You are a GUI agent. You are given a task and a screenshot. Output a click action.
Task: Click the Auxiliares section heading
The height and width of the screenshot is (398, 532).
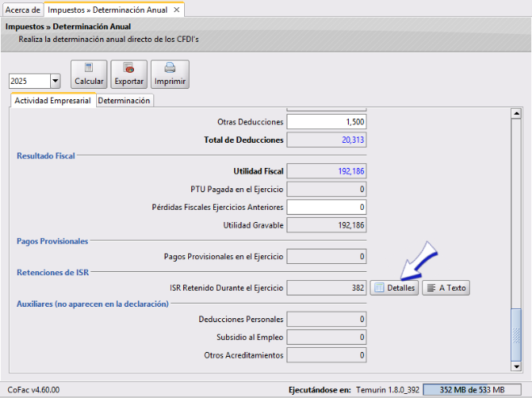tap(93, 304)
